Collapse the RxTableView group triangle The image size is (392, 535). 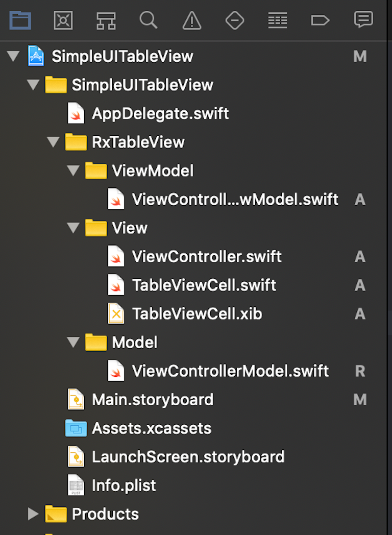(54, 142)
